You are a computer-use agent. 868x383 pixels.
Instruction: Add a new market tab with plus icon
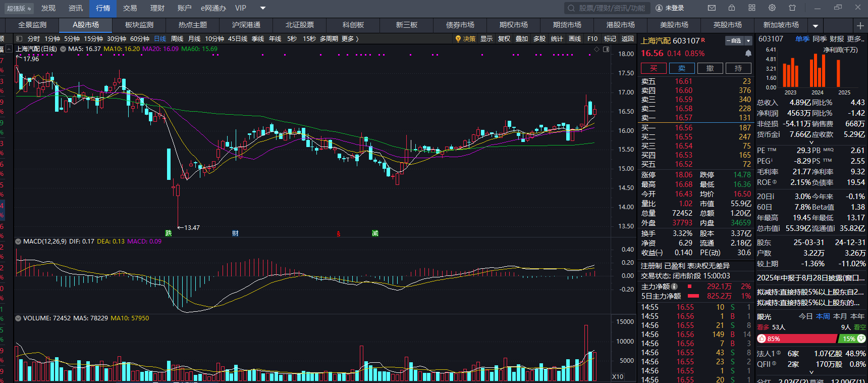pos(860,25)
